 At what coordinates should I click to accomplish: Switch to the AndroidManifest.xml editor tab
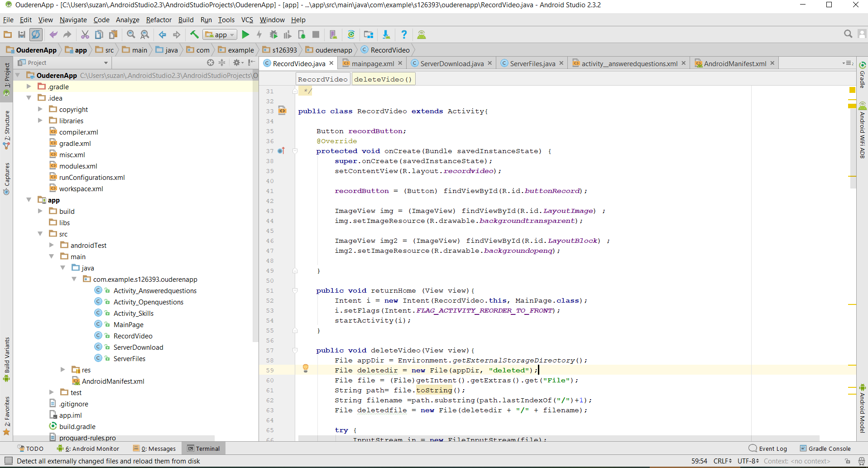tap(734, 63)
